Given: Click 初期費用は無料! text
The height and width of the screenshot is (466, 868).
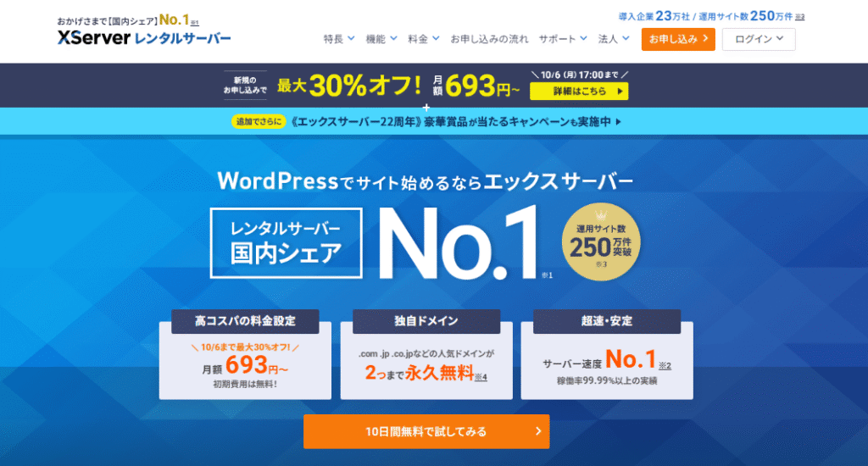Looking at the screenshot, I should [x=245, y=384].
